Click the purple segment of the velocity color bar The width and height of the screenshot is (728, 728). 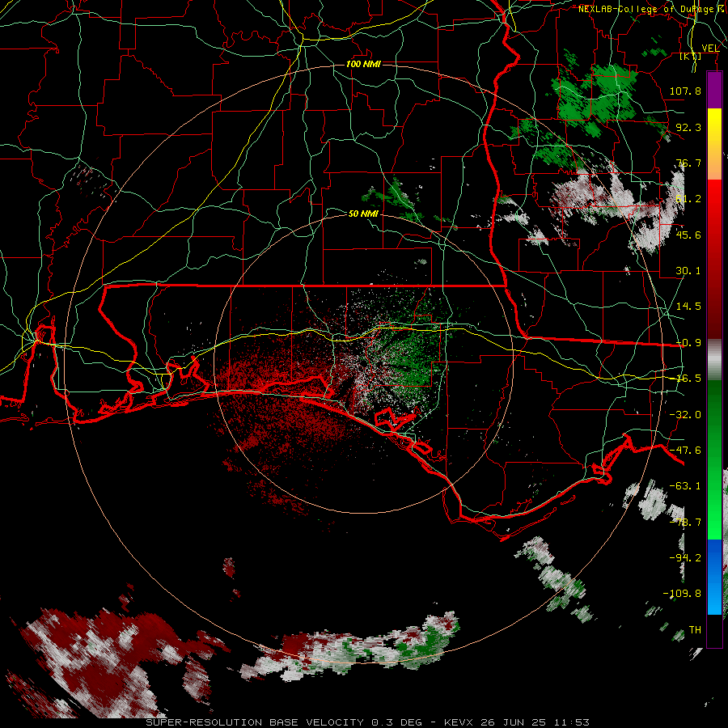tap(714, 90)
